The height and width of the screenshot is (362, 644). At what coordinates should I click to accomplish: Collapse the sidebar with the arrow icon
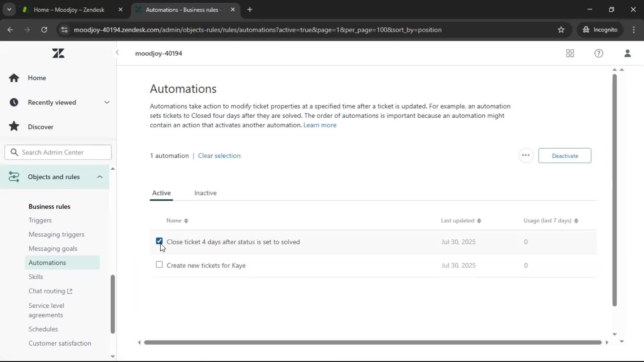click(117, 53)
